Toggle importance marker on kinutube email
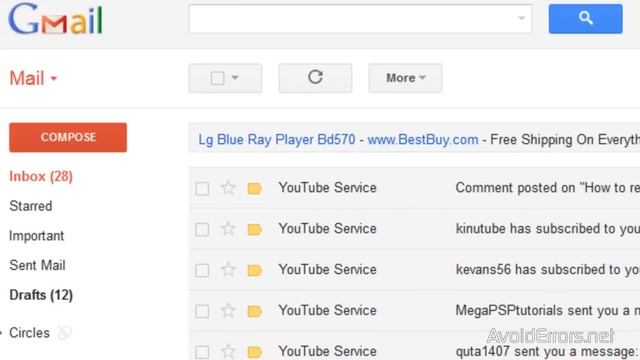The width and height of the screenshot is (640, 360). point(254,229)
